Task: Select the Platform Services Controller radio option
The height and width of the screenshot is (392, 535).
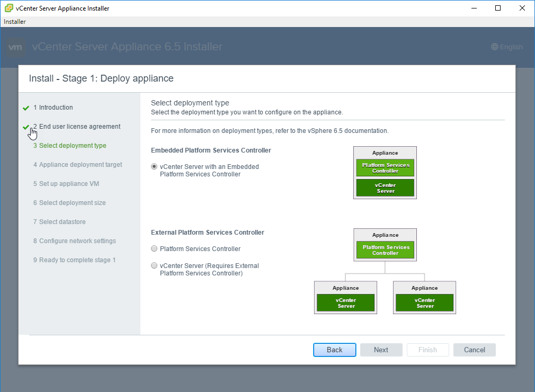Action: coord(154,249)
